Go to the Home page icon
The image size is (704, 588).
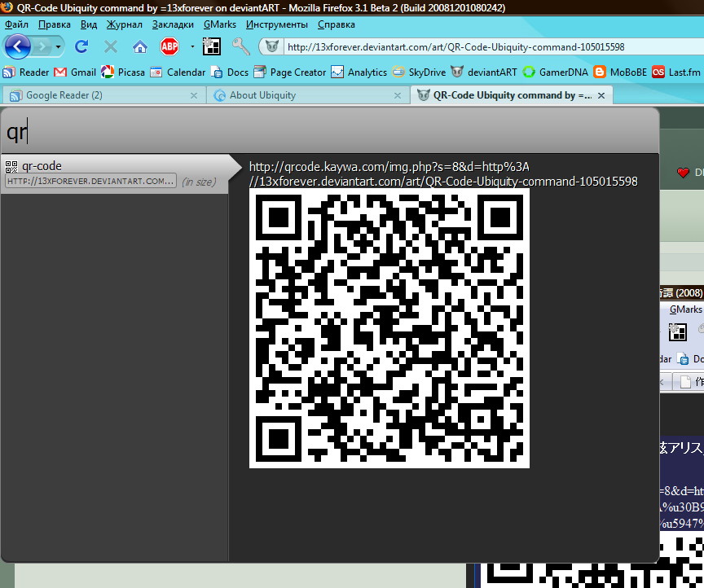point(140,46)
